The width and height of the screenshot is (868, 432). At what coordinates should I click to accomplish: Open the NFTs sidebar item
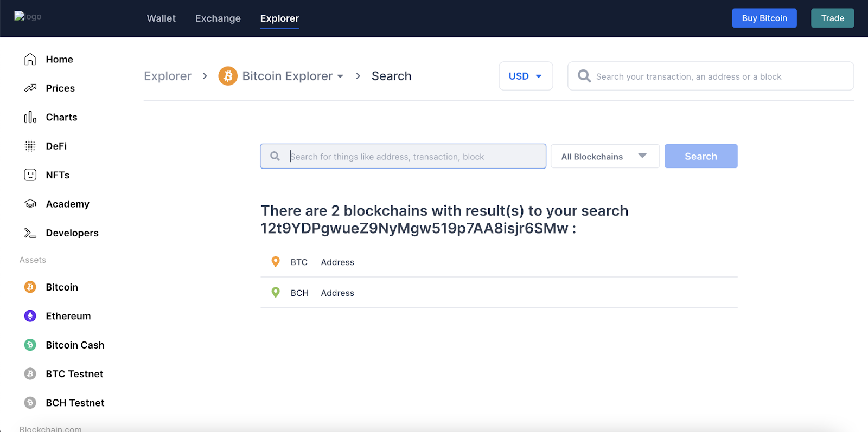[58, 175]
